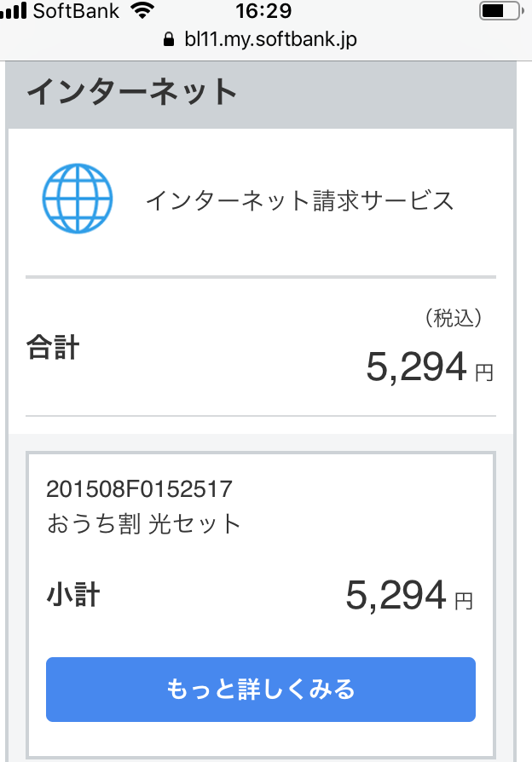Screen dimensions: 532x762
Task: Tap the 16:29 clock in status bar
Action: 263,11
